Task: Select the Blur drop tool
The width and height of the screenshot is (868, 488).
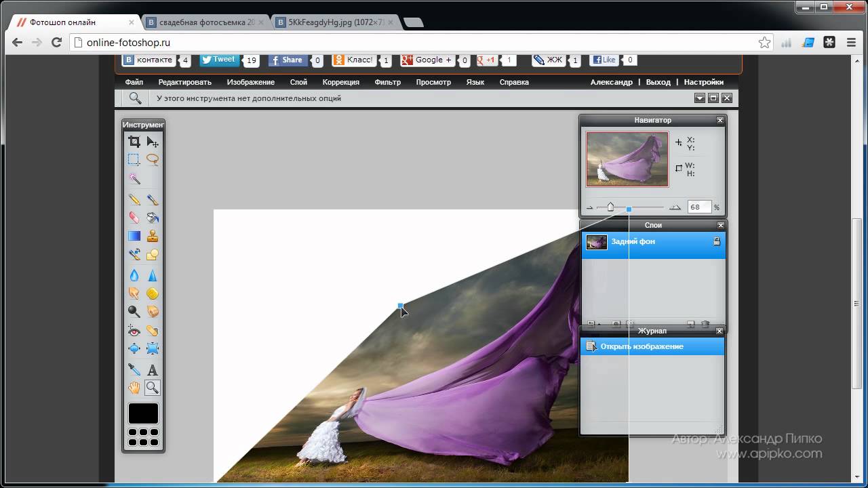Action: 134,275
